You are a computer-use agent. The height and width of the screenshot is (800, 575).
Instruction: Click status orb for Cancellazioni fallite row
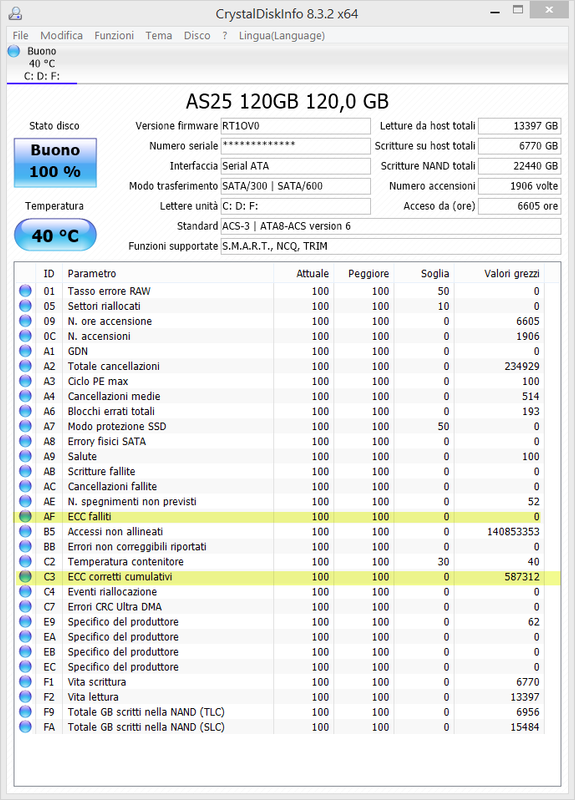(x=25, y=487)
